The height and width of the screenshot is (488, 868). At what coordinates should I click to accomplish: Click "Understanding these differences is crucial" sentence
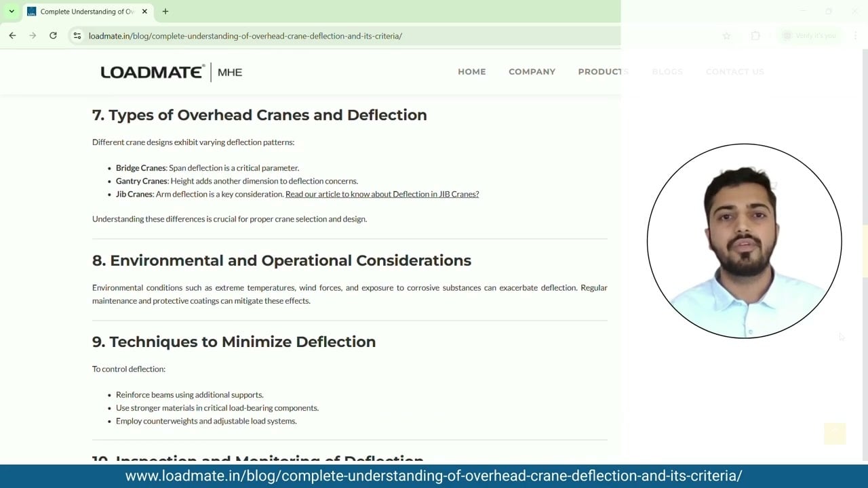tap(229, 219)
